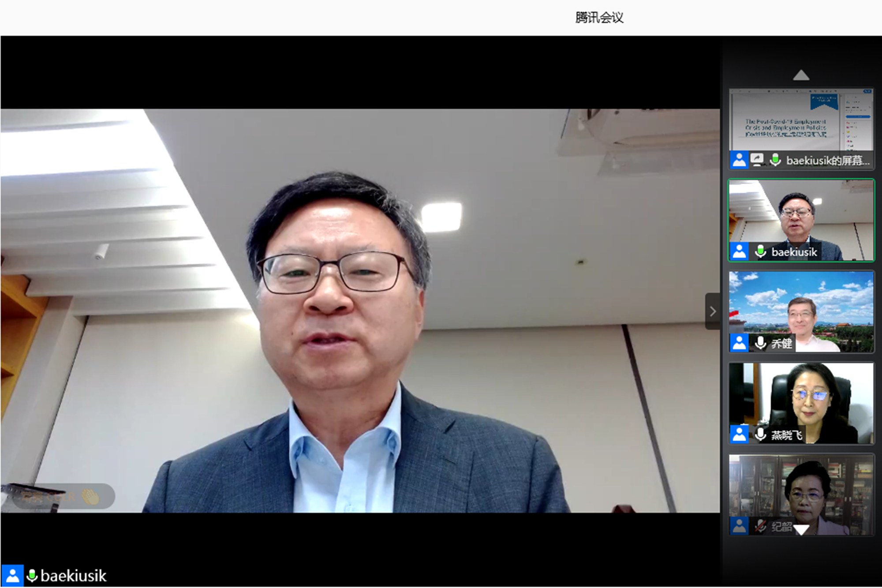Click the green mic indicator beside main baekiusik label
This screenshot has width=882, height=588.
pos(32,576)
